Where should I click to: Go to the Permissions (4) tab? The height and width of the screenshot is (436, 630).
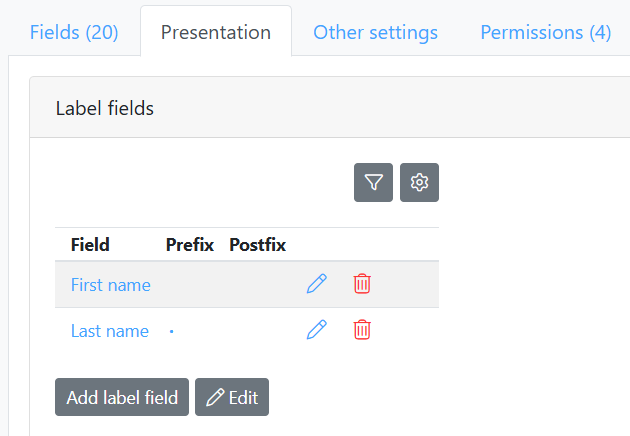pos(545,32)
